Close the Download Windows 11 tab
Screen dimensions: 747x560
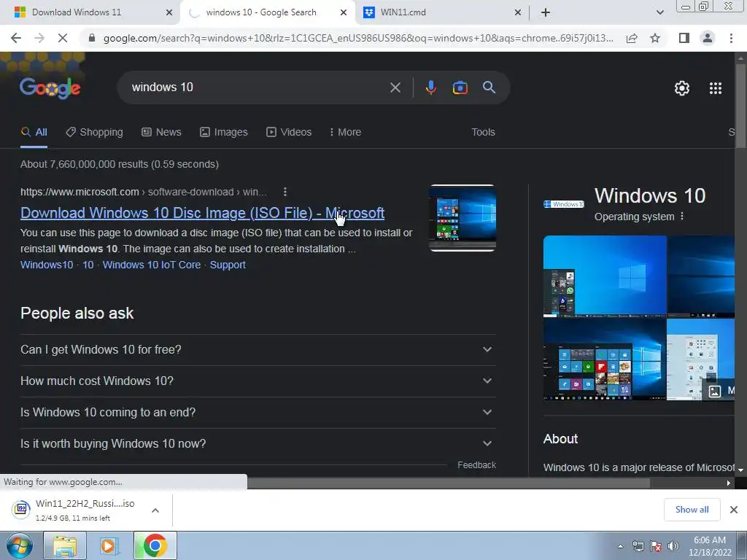169,12
